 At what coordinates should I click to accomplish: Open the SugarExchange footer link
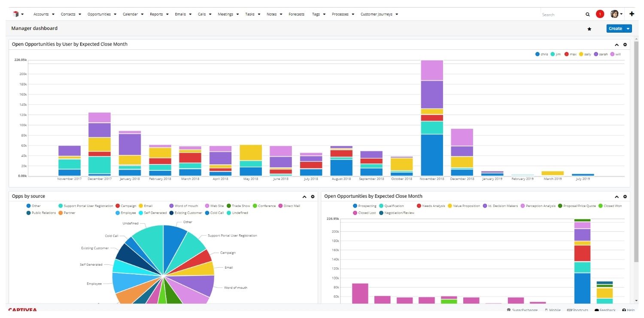[522, 310]
